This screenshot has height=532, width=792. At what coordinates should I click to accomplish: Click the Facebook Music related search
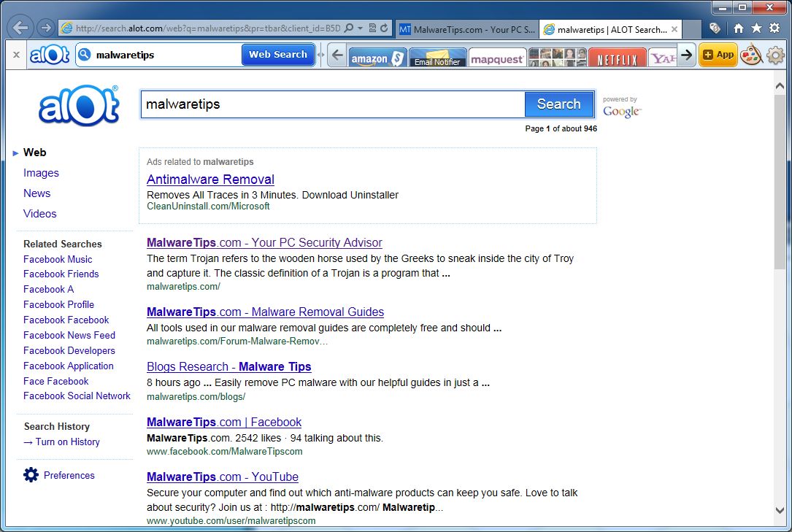point(58,260)
